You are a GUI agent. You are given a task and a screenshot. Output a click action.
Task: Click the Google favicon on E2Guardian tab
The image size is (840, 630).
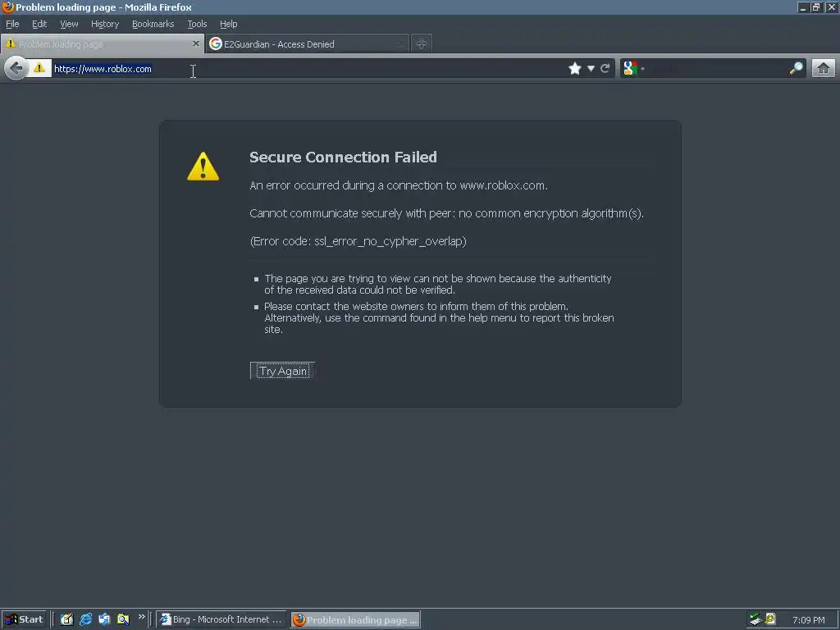pyautogui.click(x=216, y=44)
